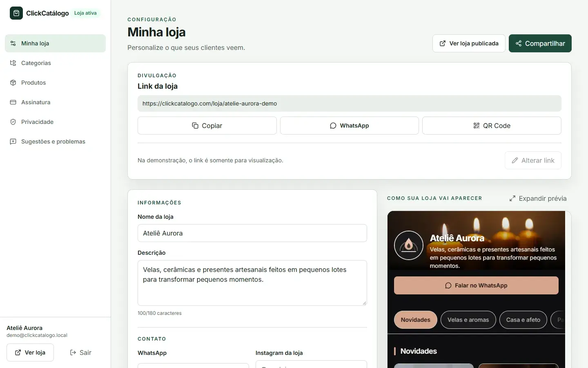The image size is (588, 368).
Task: Expand the preview with Expandir prévia
Action: click(x=538, y=198)
